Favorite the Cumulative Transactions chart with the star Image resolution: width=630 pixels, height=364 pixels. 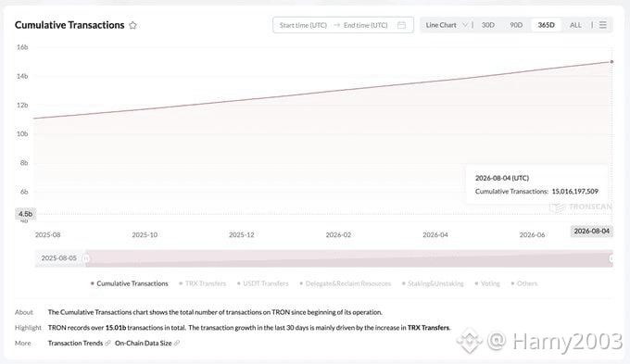[132, 25]
